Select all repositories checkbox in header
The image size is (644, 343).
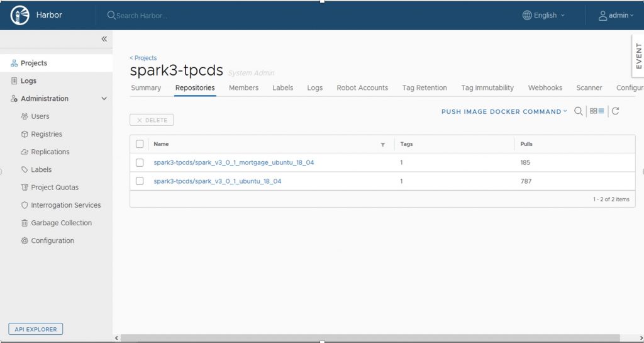coord(140,144)
